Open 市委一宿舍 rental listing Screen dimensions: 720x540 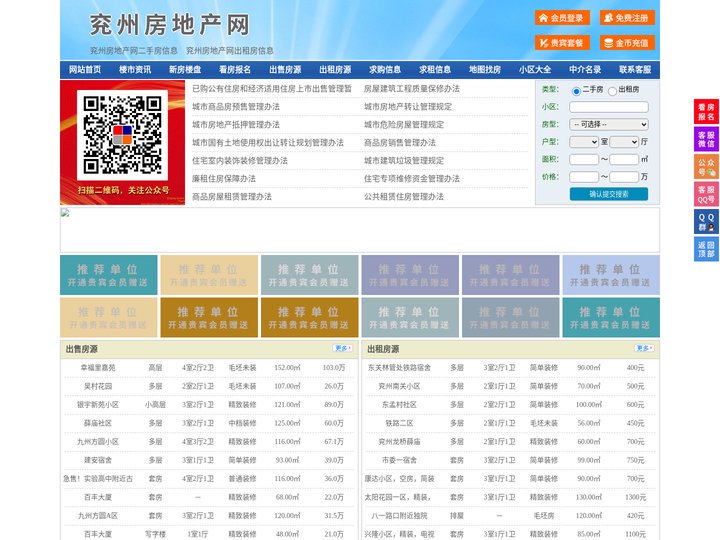point(399,460)
